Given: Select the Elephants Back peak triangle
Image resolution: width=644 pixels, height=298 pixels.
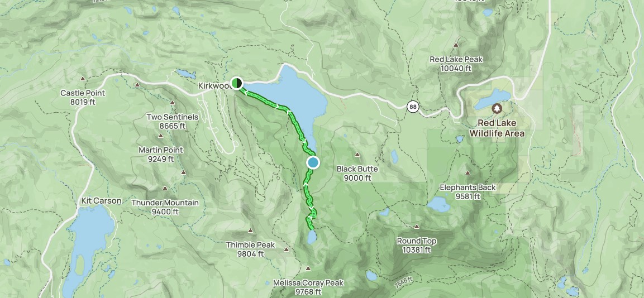Looking at the screenshot, I should [468, 173].
